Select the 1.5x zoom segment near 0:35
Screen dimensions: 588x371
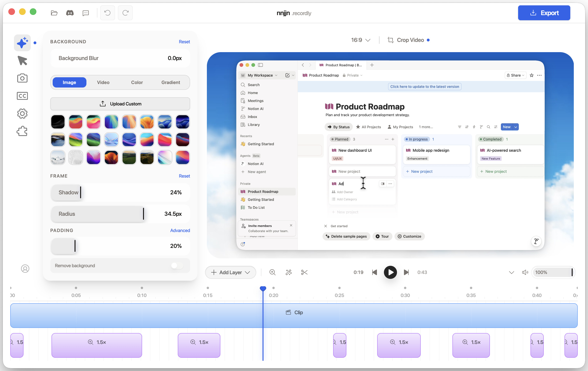coord(471,345)
